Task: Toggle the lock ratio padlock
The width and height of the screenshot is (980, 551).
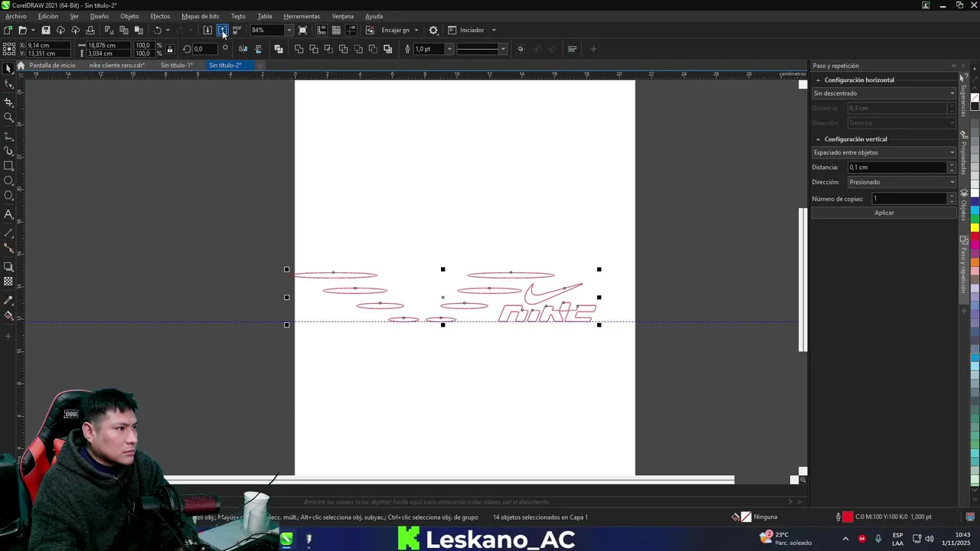Action: point(169,49)
